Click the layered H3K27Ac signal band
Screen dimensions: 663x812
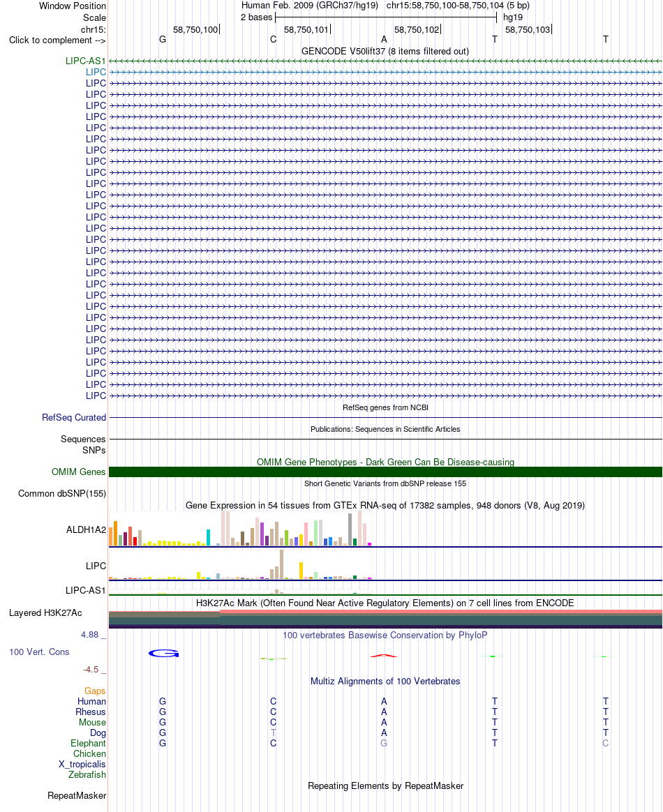click(385, 619)
